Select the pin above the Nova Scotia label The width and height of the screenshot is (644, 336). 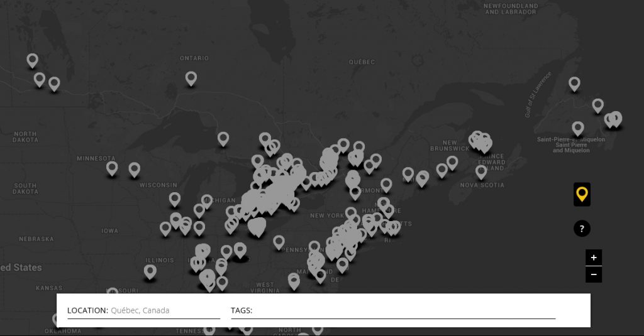[x=481, y=171]
